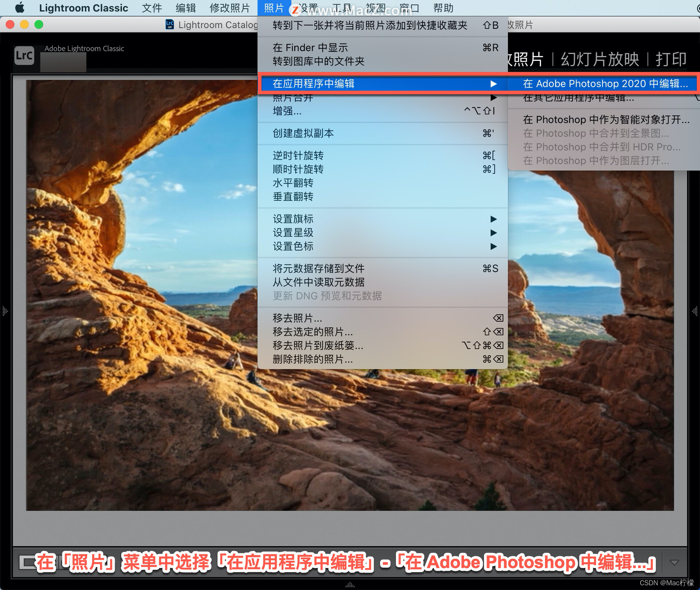
Task: Click the LrC logo badge
Action: (24, 55)
